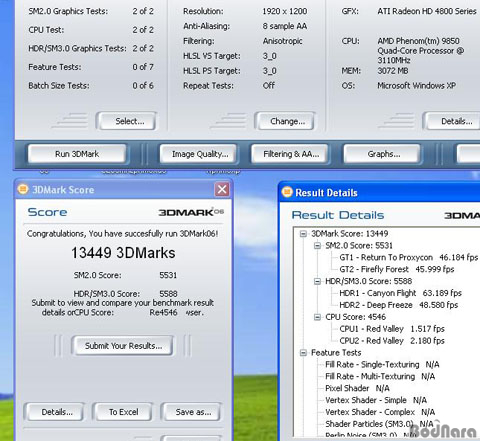Click the HDR/SM3.0 Score value 5588
The width and height of the screenshot is (480, 441).
pos(168,294)
